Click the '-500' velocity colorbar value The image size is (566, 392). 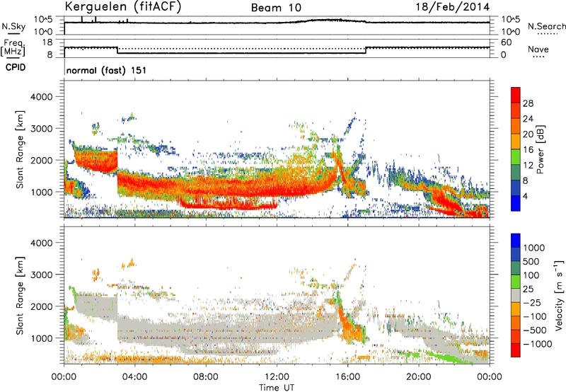535,330
